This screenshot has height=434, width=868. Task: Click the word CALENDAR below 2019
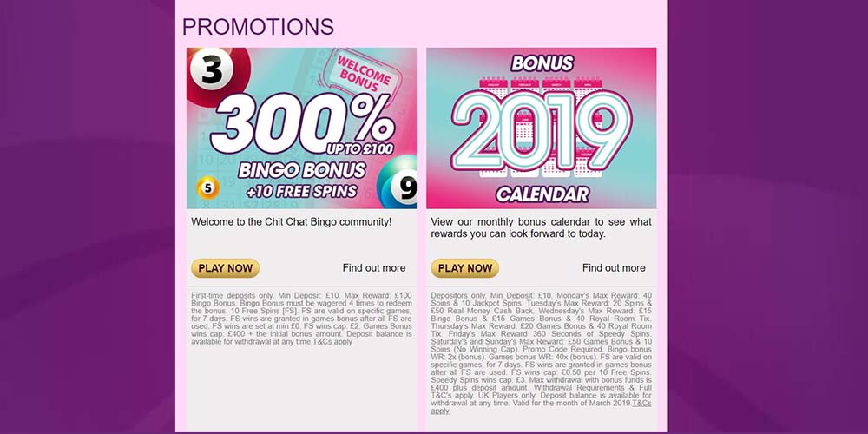point(542,194)
